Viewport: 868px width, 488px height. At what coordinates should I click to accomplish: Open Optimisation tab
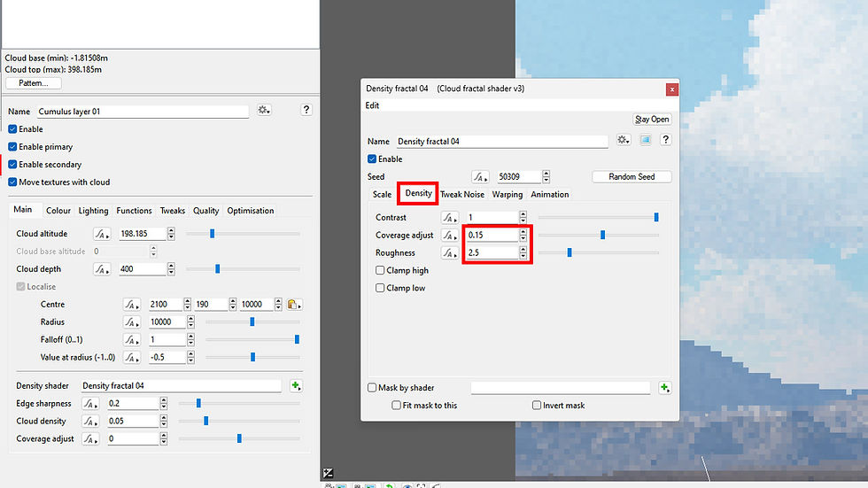250,211
